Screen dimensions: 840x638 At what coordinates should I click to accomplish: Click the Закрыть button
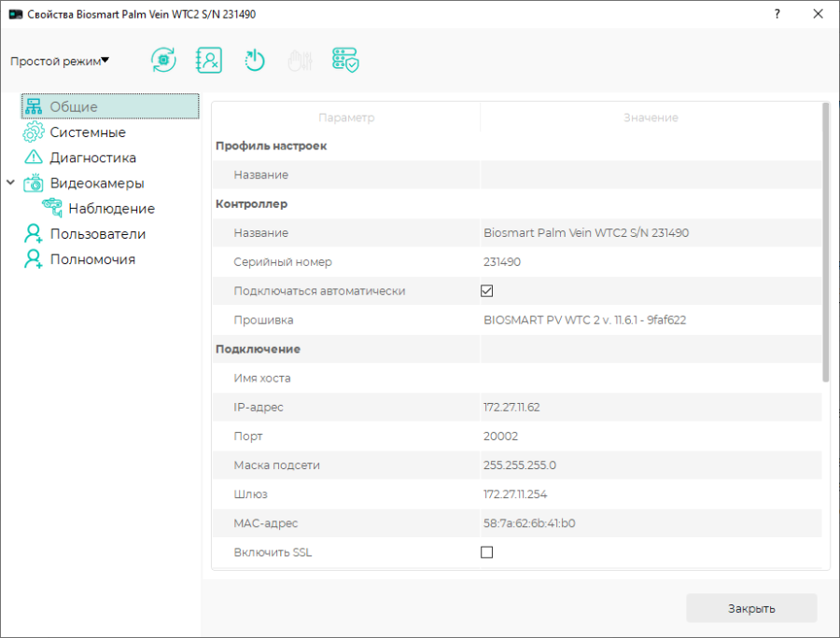(751, 608)
